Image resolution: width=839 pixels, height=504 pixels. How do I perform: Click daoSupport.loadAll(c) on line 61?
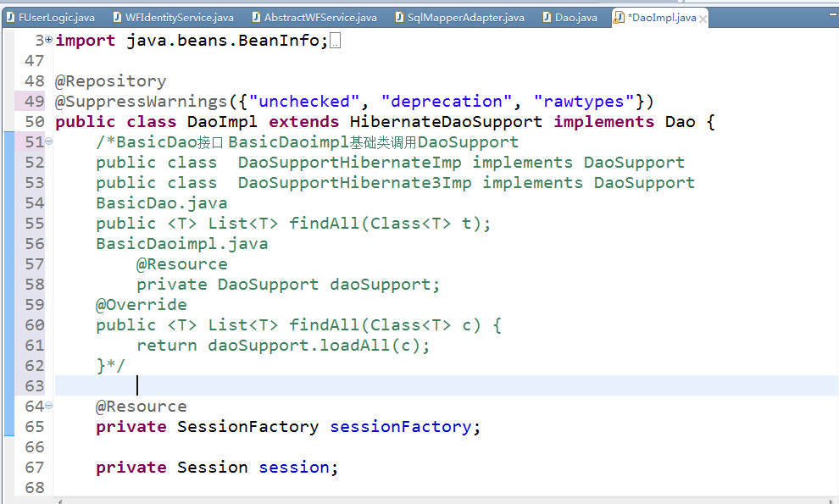[314, 346]
